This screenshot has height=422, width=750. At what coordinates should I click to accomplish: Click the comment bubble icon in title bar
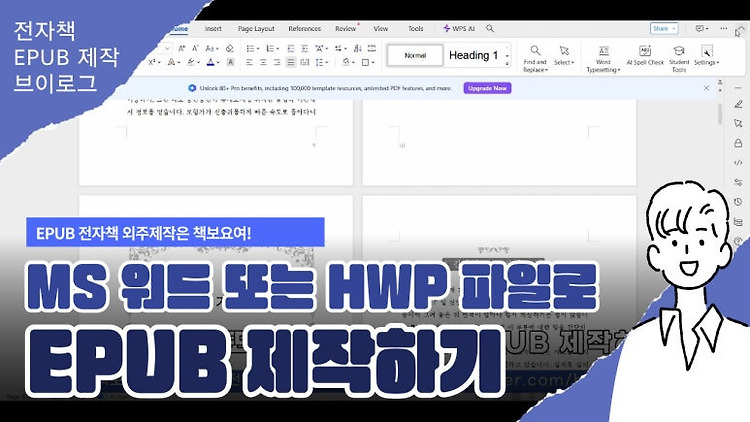tap(700, 29)
